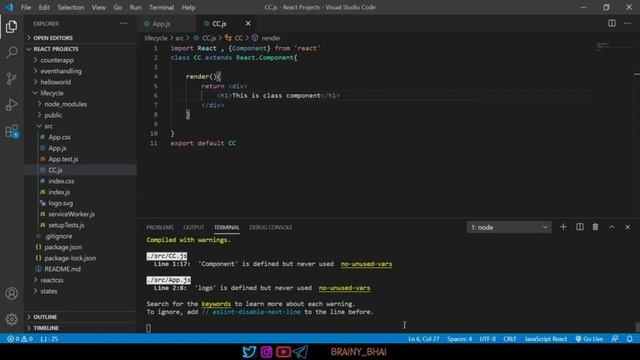Open the Edit menu
The image size is (640, 360).
(x=44, y=7)
